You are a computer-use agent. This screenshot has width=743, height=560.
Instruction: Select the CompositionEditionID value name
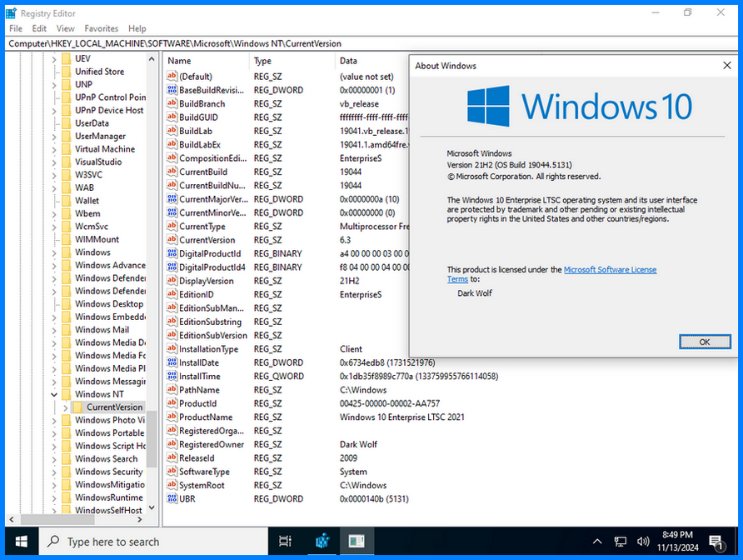(212, 158)
